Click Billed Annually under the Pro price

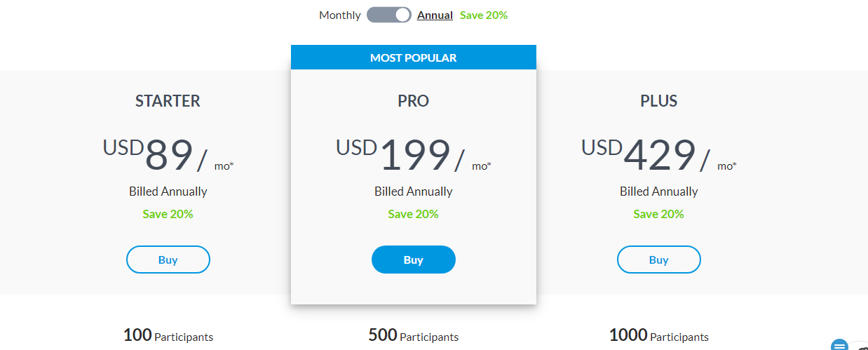(414, 191)
